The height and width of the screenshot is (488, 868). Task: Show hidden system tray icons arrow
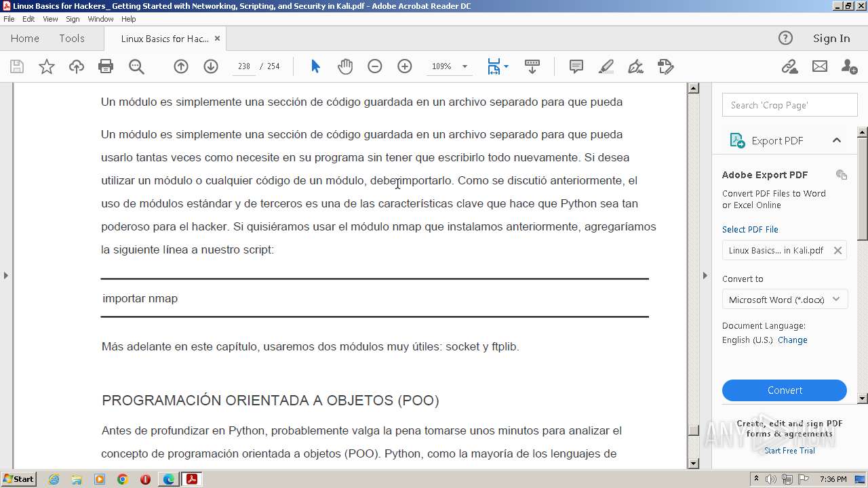click(757, 479)
